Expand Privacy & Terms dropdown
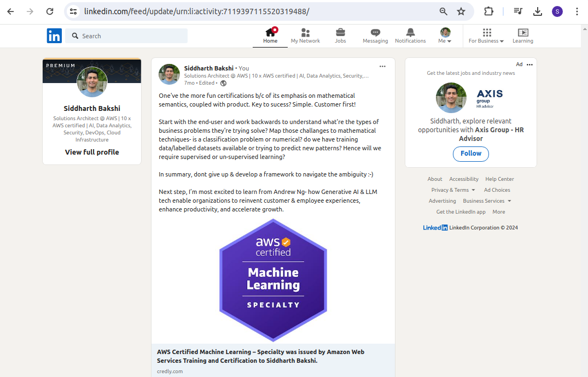 coord(453,190)
